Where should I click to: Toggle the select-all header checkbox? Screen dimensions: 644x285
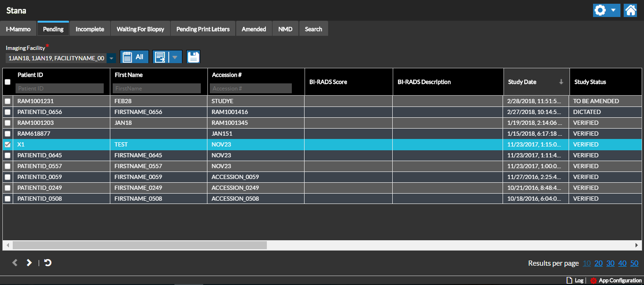[8, 82]
